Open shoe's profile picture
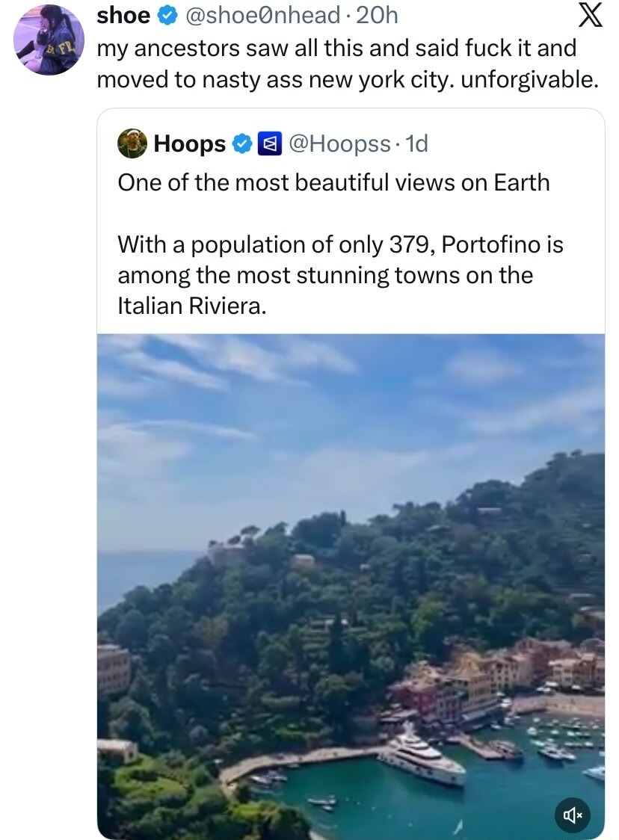The width and height of the screenshot is (619, 840). (x=48, y=39)
